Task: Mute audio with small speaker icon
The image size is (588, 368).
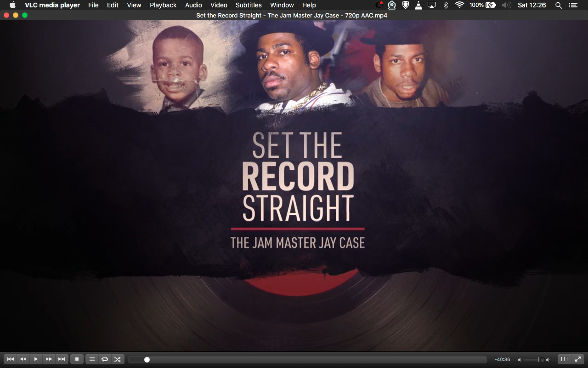Action: 520,360
